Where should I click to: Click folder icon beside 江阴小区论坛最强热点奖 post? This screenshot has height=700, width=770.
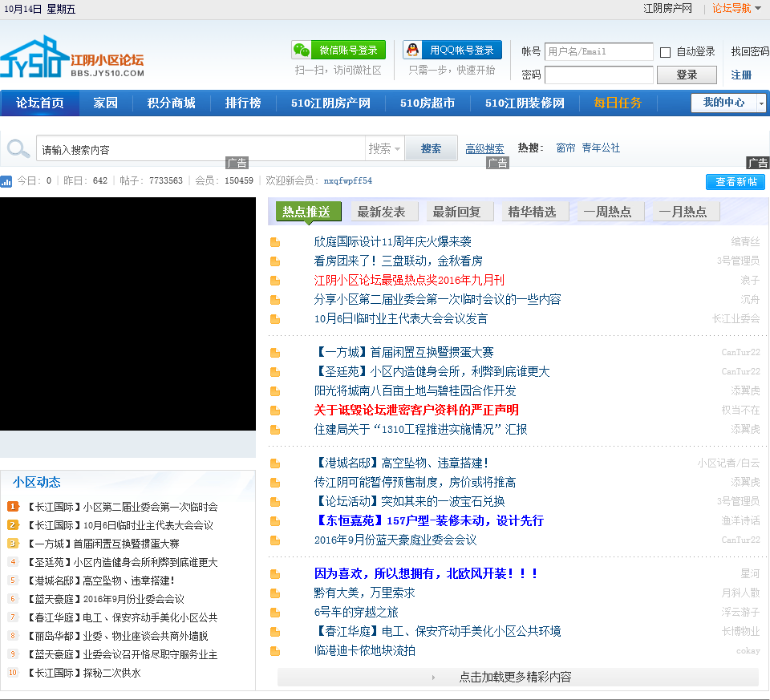point(275,281)
